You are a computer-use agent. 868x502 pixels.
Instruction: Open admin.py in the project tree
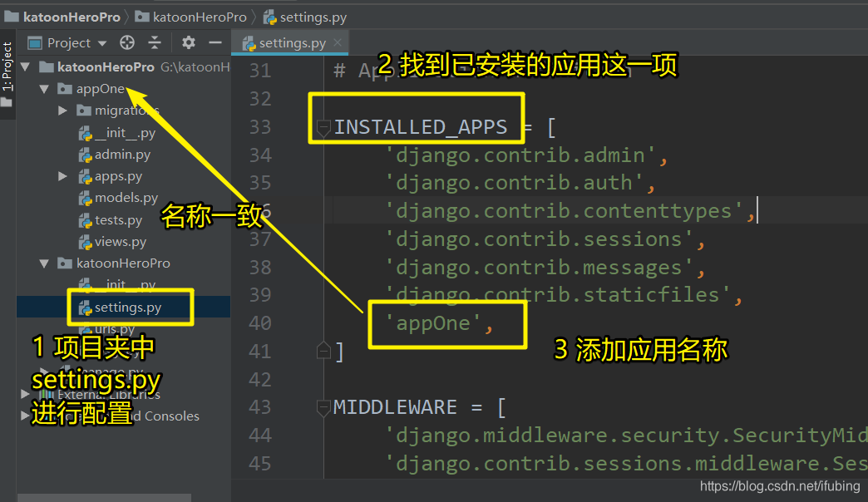[122, 155]
